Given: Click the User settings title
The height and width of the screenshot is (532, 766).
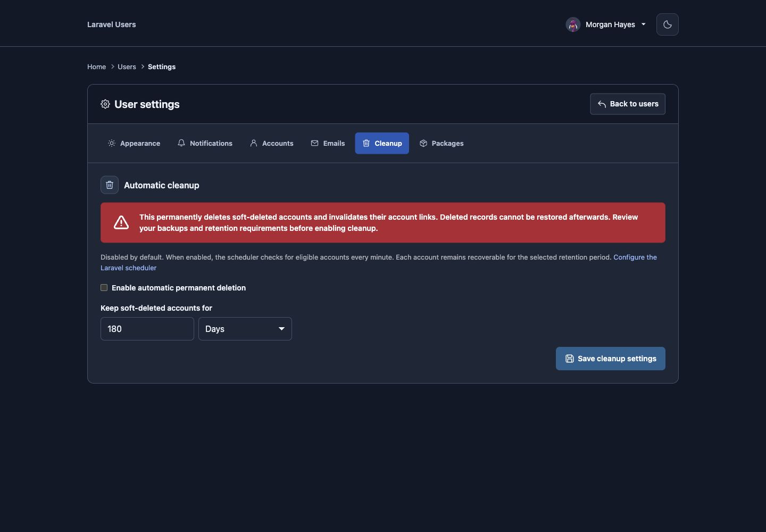Looking at the screenshot, I should point(147,104).
